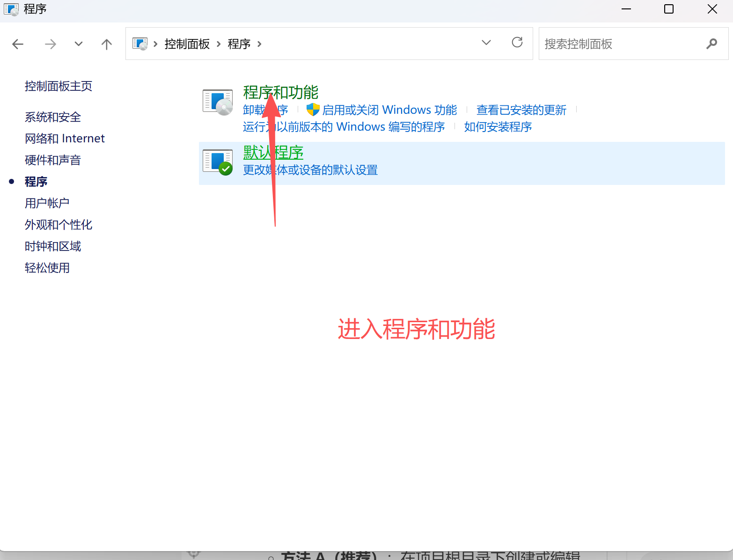Image resolution: width=733 pixels, height=560 pixels.
Task: Expand the recent locations chevron beside forward arrow
Action: [x=78, y=44]
